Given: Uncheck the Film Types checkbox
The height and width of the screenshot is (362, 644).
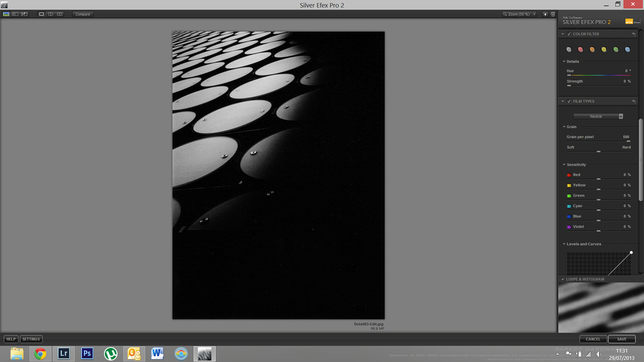Looking at the screenshot, I should click(x=569, y=101).
